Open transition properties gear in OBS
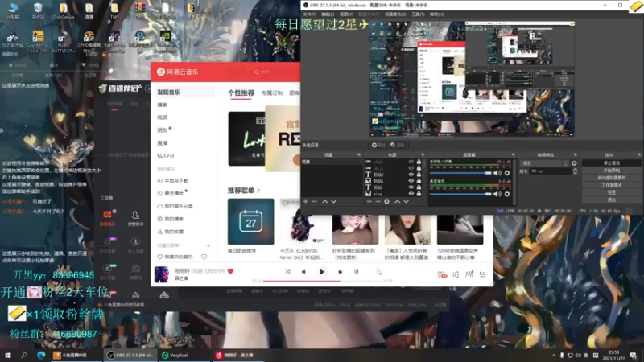This screenshot has height=362, width=644. pos(574,163)
